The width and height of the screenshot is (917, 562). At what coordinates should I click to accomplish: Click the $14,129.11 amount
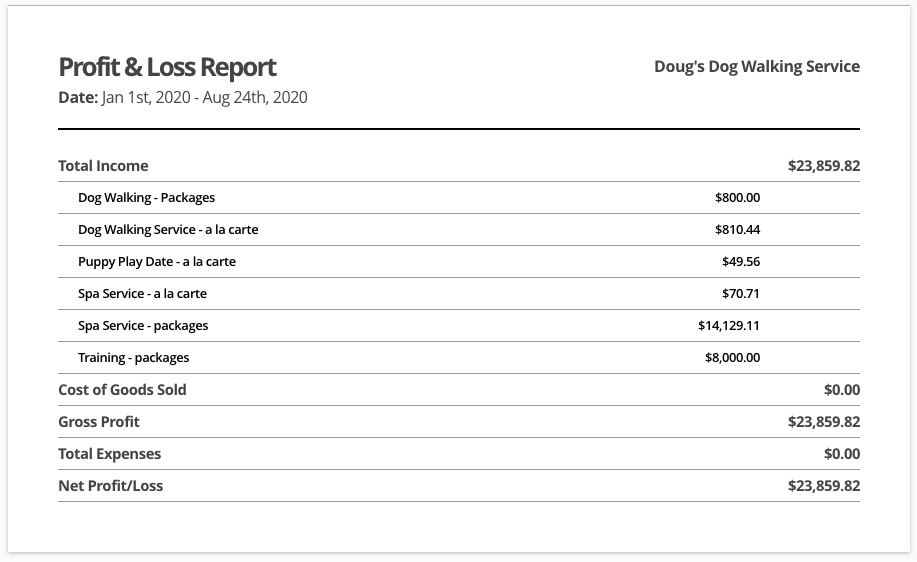pyautogui.click(x=729, y=326)
